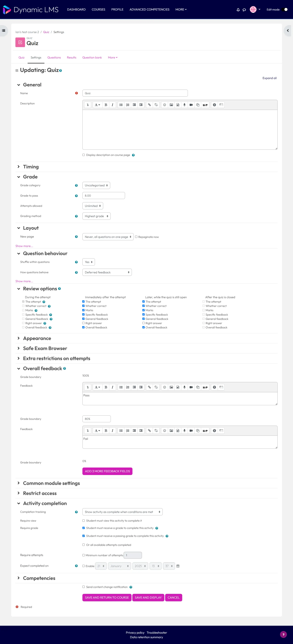293x644 pixels.
Task: Insert image in the Description editor toolbar
Action: (x=171, y=105)
